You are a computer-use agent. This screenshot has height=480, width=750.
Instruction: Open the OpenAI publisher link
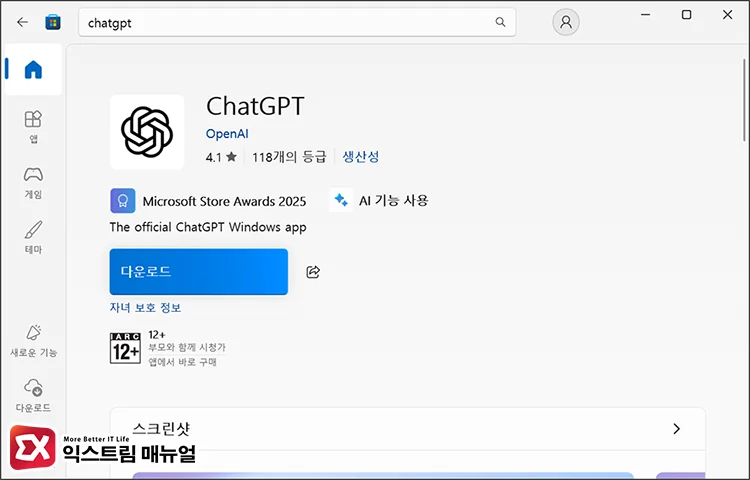click(227, 134)
